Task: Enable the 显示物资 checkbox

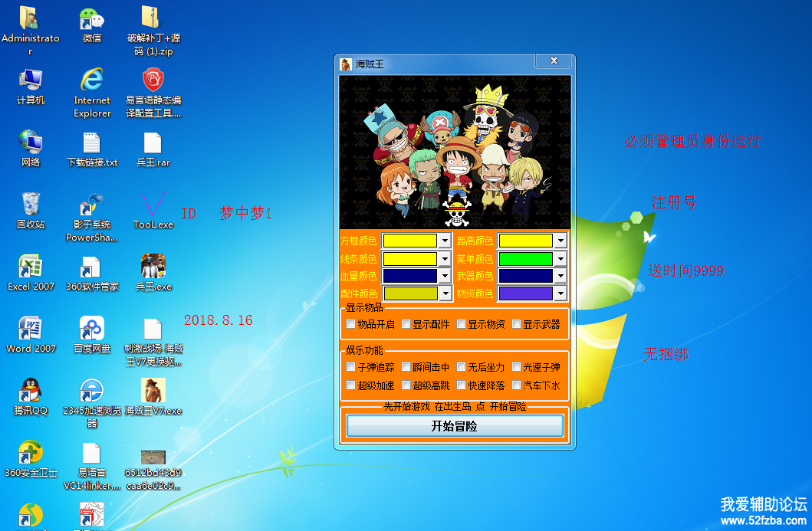Action: 461,324
